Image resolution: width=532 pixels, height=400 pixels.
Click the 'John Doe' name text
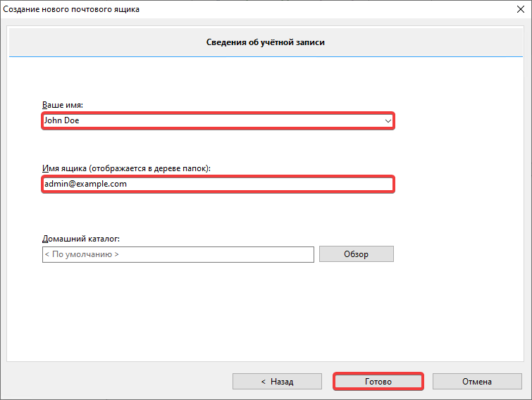point(61,120)
